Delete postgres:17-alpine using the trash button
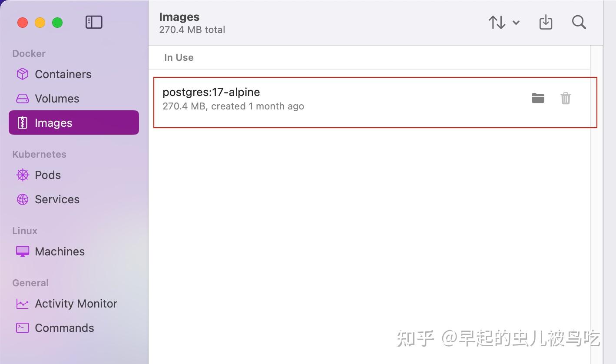Viewport: 616px width, 364px height. [x=565, y=98]
